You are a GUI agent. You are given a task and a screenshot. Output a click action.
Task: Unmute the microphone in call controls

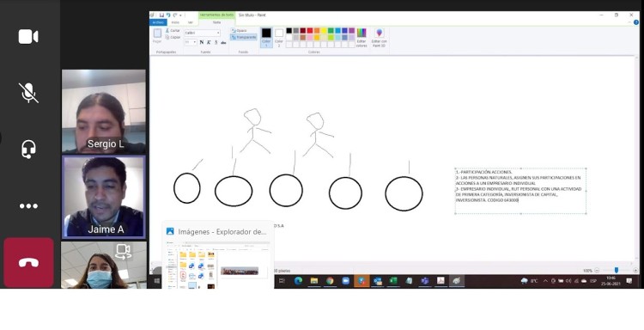[x=28, y=93]
